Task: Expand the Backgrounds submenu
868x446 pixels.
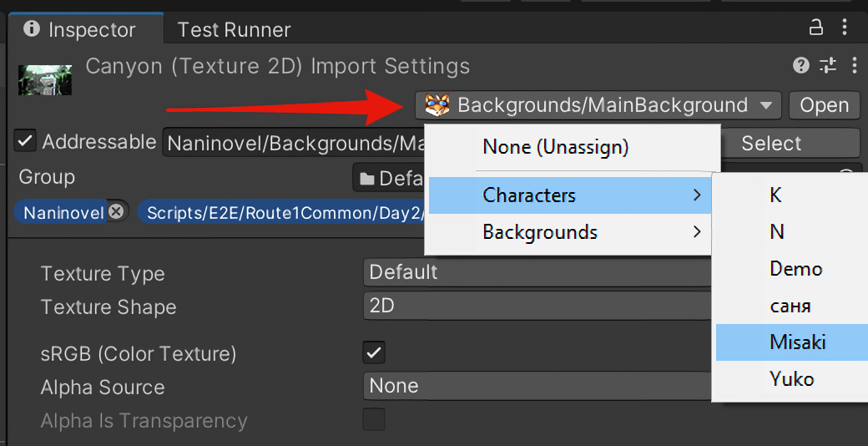Action: (569, 232)
